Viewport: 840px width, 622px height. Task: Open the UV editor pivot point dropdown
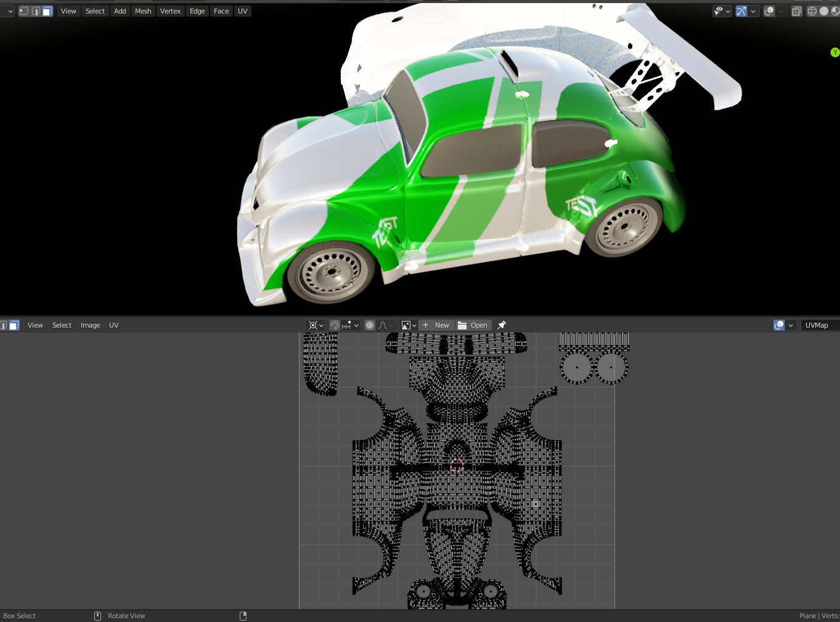click(x=316, y=325)
